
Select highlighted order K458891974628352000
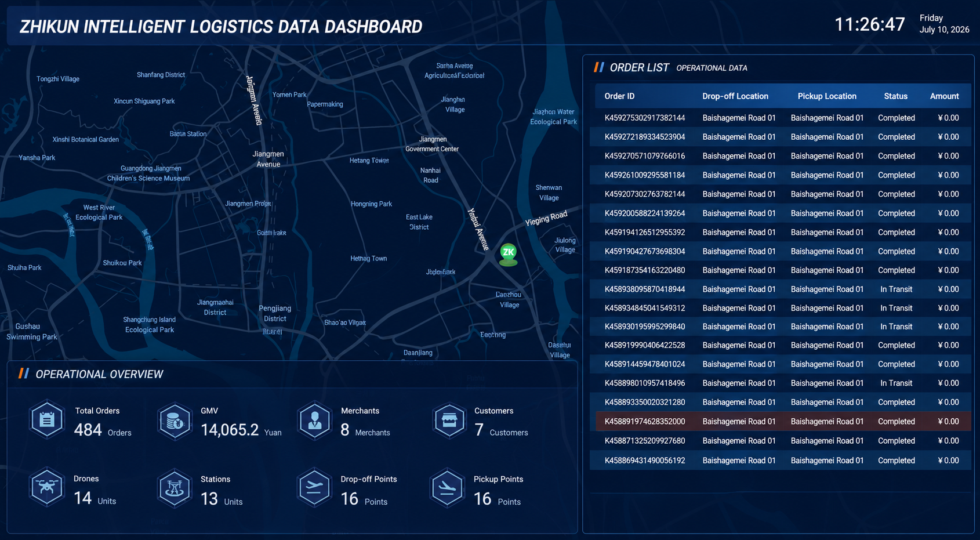pyautogui.click(x=783, y=422)
